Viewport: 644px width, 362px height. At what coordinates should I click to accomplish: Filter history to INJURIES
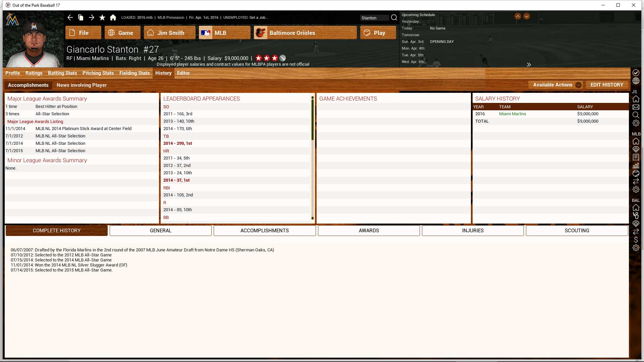473,231
